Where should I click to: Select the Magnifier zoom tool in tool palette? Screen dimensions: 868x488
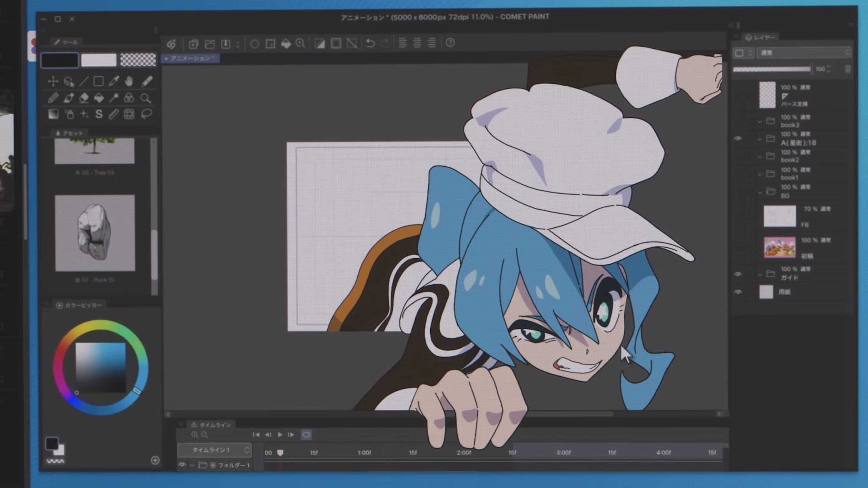pyautogui.click(x=146, y=98)
